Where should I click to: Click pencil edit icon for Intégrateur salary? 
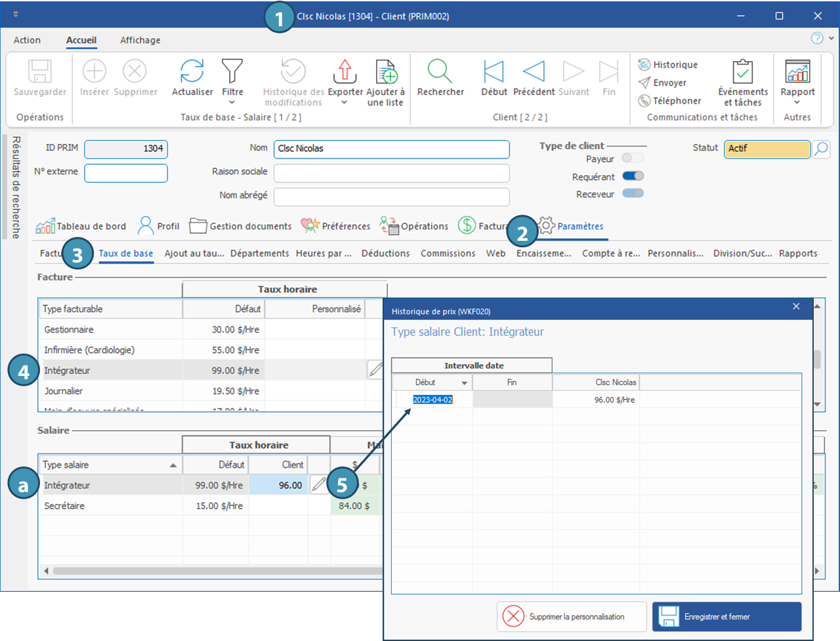318,485
